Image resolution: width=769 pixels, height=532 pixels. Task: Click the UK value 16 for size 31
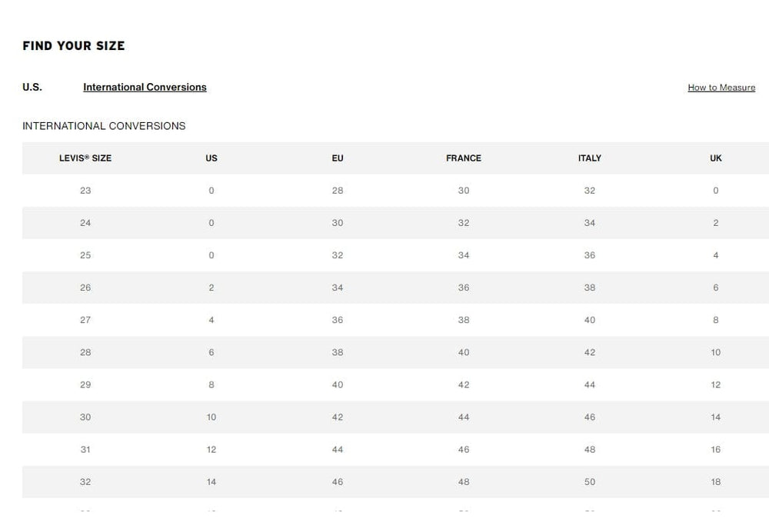pos(715,449)
